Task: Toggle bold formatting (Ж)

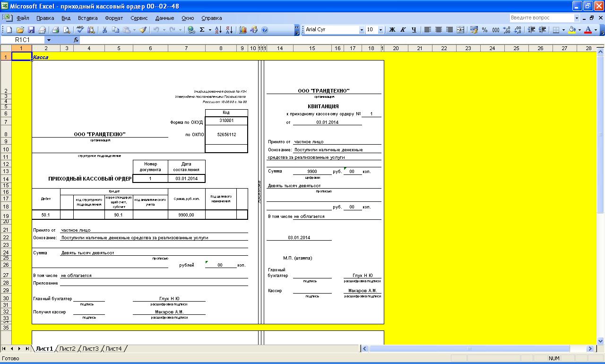Action: point(392,30)
